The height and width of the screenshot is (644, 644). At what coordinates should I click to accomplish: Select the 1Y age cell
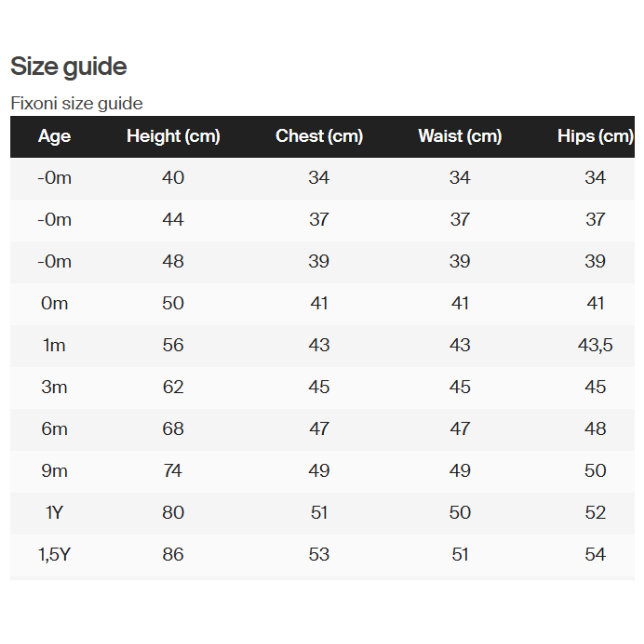click(x=54, y=512)
